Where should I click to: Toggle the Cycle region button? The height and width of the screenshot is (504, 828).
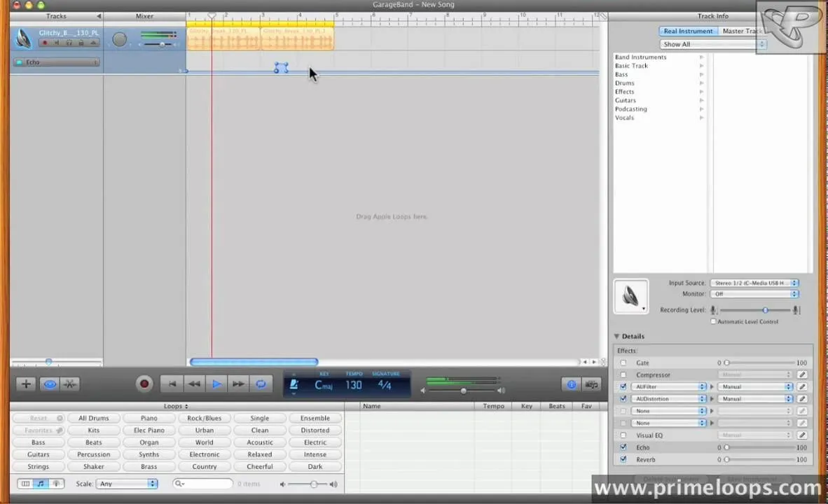pyautogui.click(x=261, y=384)
